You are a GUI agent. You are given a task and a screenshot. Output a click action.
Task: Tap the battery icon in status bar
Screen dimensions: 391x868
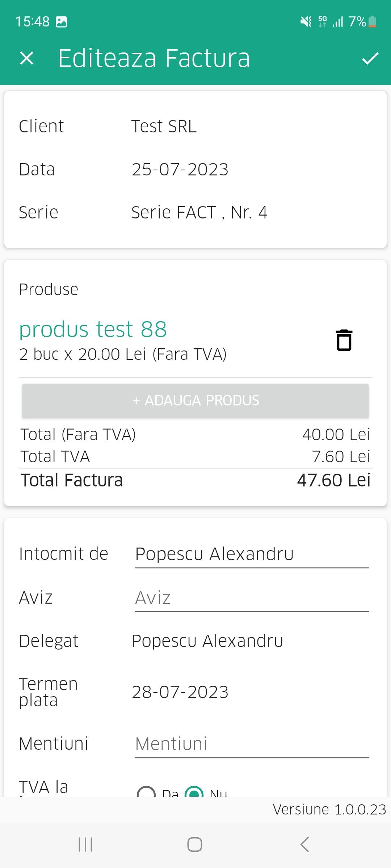pos(372,22)
